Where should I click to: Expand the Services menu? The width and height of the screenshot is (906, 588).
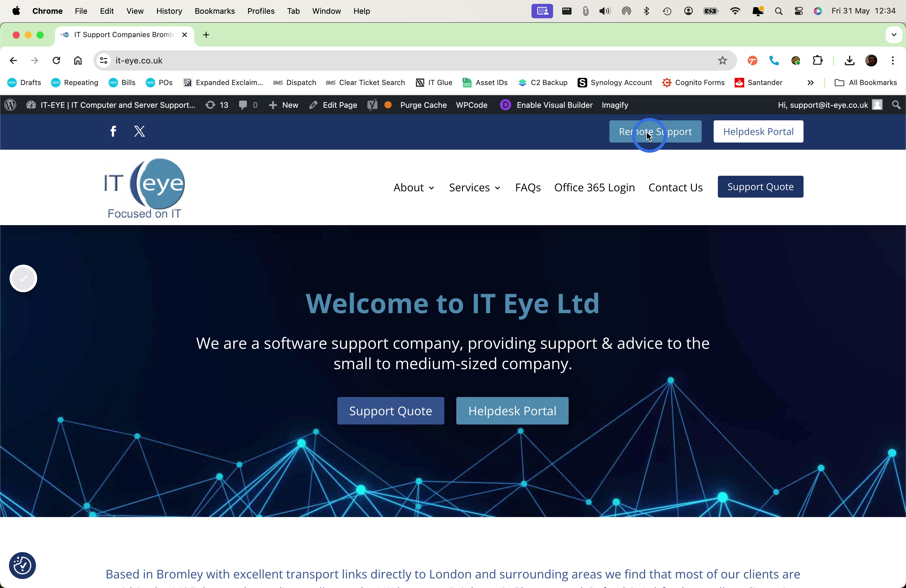tap(475, 187)
